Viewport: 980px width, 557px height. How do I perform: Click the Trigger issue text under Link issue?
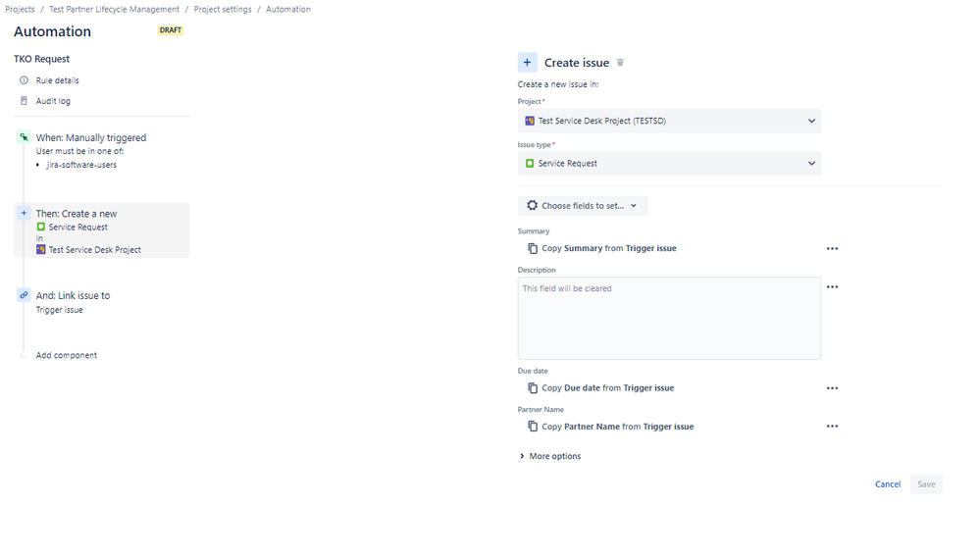pyautogui.click(x=60, y=310)
